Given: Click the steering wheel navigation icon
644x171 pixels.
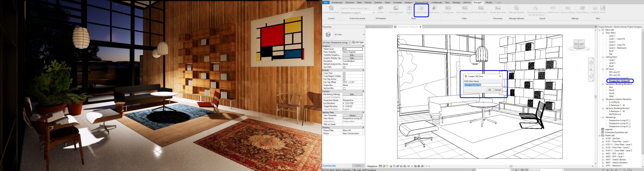Looking at the screenshot, I should tap(591, 63).
